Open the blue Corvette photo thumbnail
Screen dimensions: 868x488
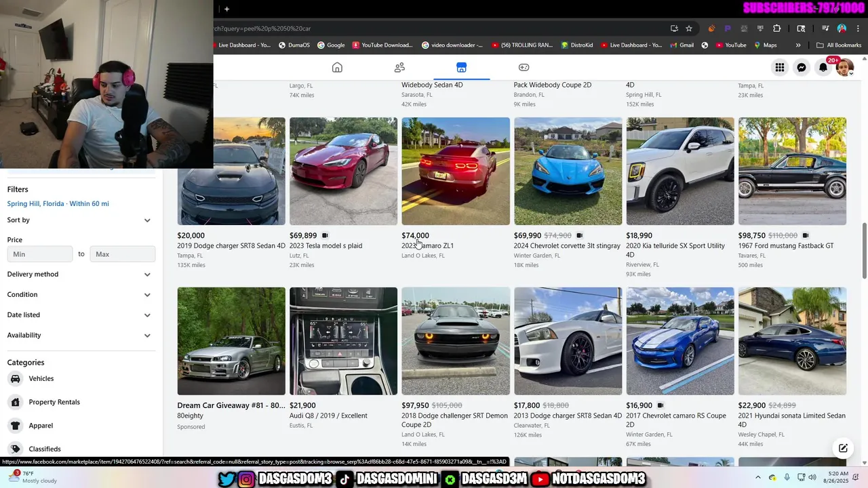(x=568, y=171)
